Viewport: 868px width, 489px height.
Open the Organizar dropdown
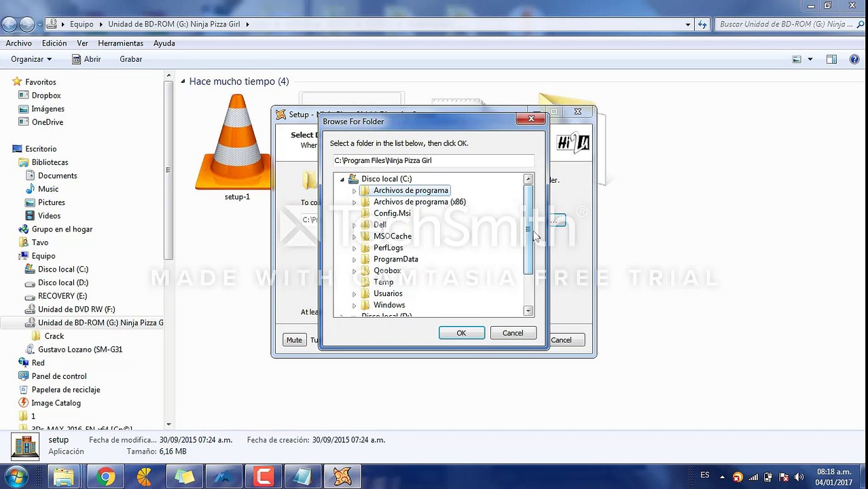coord(31,59)
